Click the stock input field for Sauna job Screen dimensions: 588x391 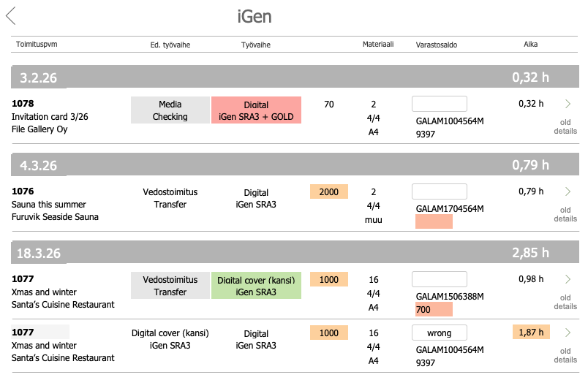click(x=440, y=191)
